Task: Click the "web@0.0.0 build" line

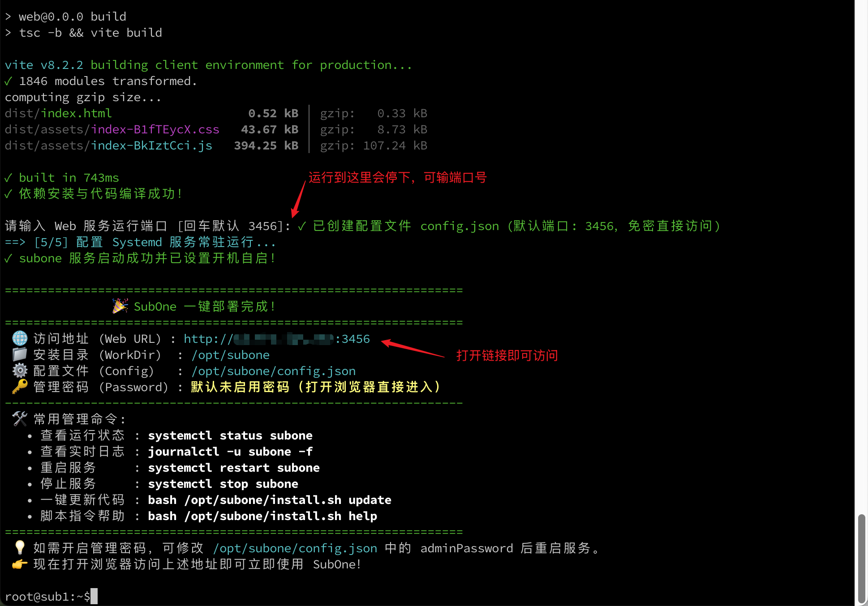Action: click(65, 17)
